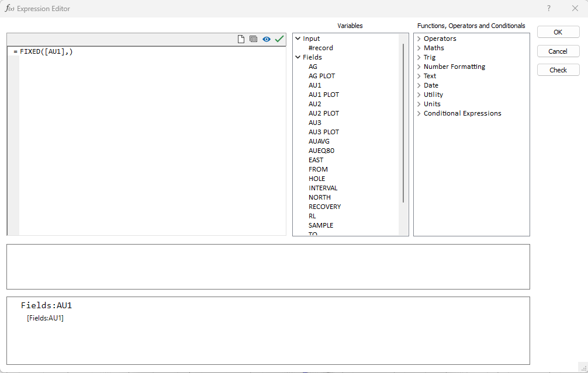Click the new blank expression page icon
Viewport: 588px width, 373px height.
tap(241, 39)
